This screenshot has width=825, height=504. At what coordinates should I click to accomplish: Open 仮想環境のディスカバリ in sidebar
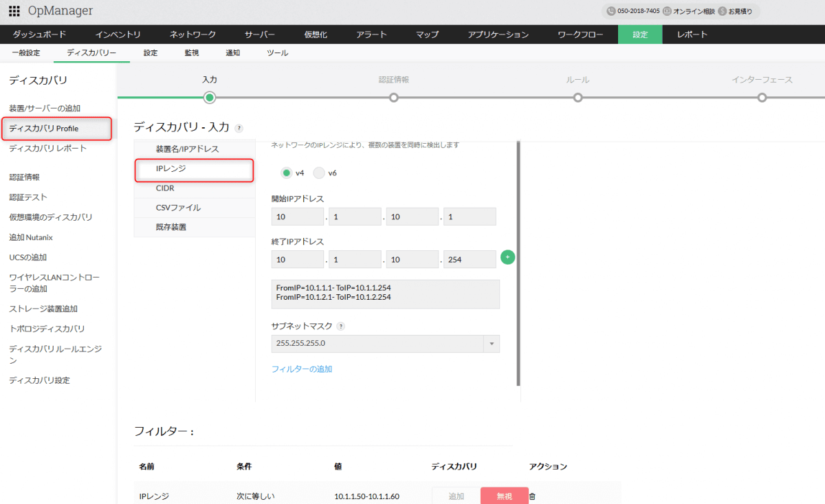[x=50, y=217]
